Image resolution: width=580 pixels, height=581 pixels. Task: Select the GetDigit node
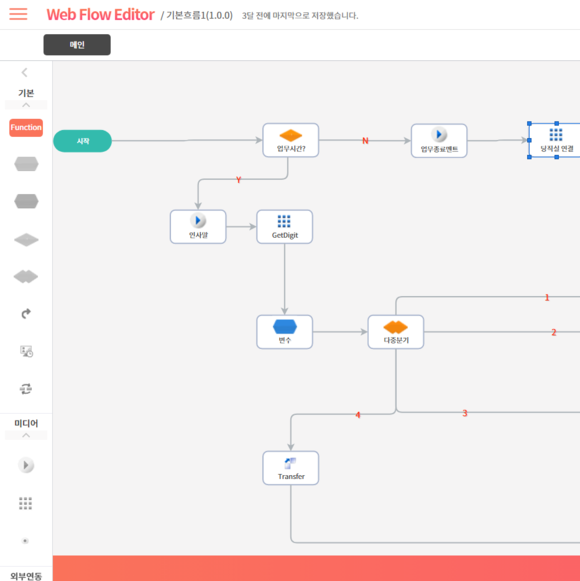pos(285,227)
